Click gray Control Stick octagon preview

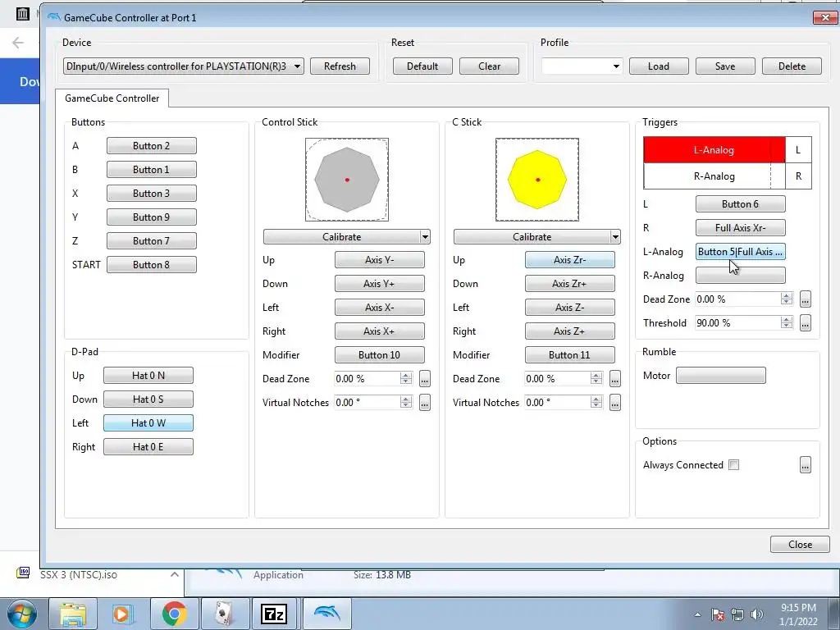(347, 180)
